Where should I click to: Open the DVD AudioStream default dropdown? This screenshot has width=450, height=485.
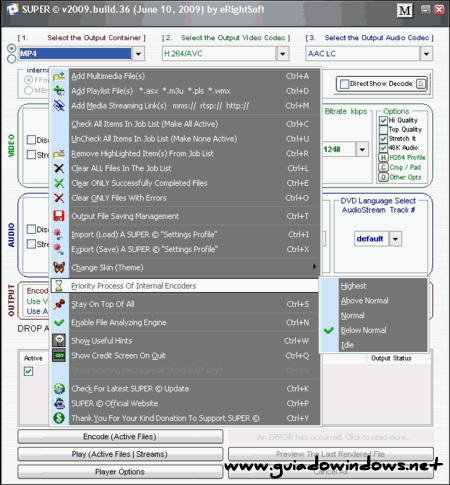tap(396, 239)
